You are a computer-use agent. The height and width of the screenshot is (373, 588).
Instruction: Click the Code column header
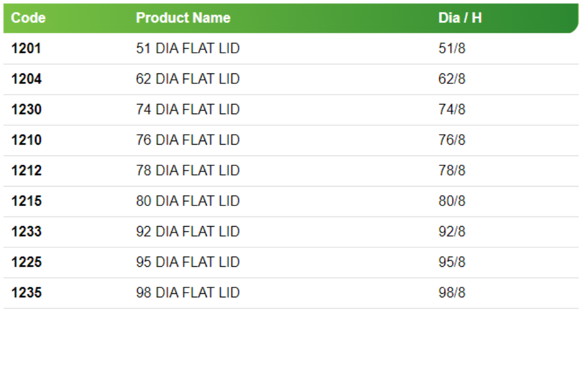click(x=28, y=18)
